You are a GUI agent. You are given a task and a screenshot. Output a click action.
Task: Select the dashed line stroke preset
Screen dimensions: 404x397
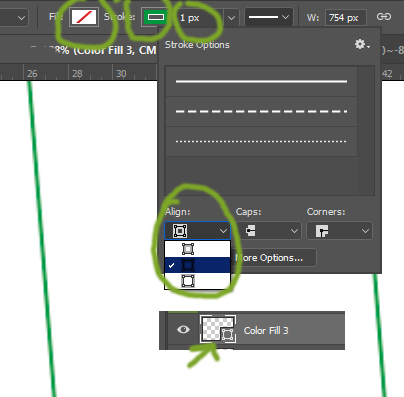(x=261, y=112)
